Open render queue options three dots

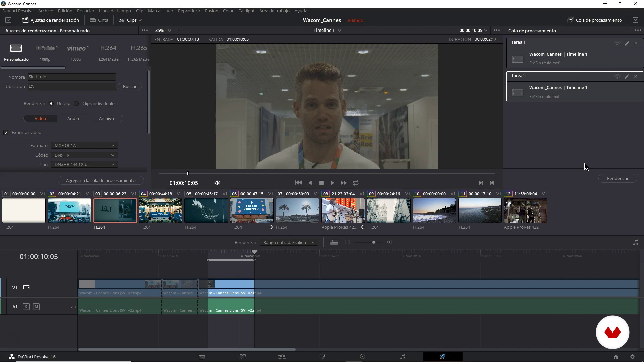[x=638, y=30]
